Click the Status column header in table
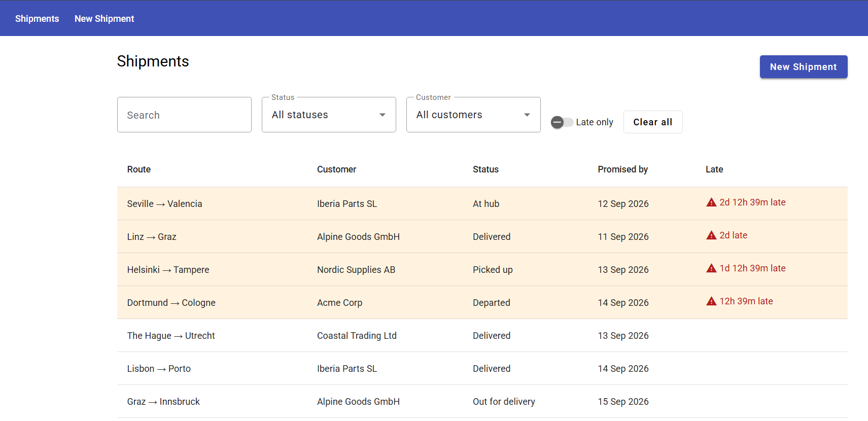Screen dimensions: 868x421 [485, 169]
